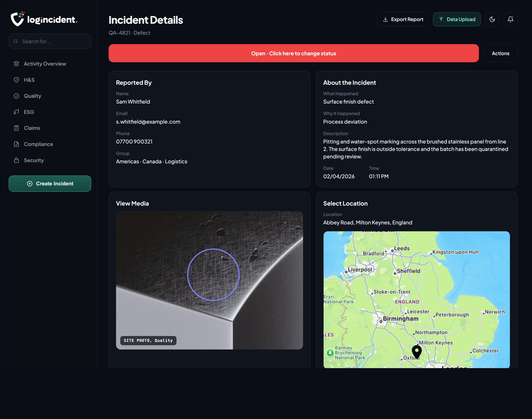Click the location Abbey Road, Milton Keynes, England
The image size is (532, 419).
point(368,223)
